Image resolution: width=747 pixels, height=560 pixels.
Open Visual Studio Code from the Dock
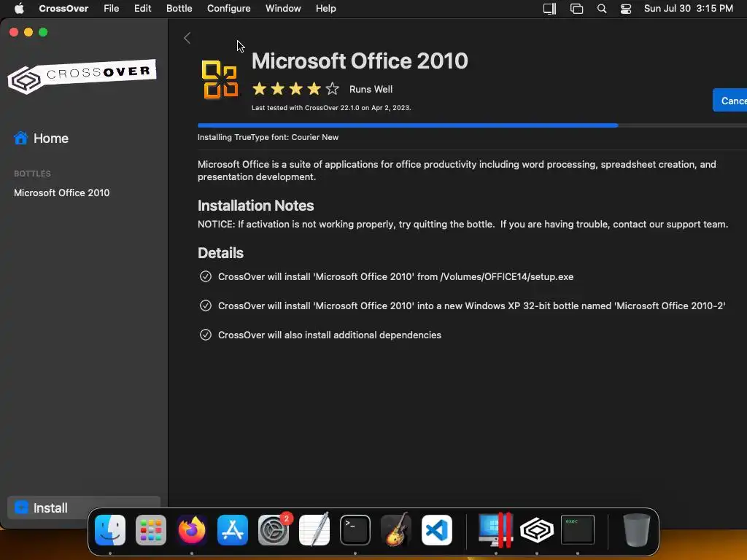click(x=437, y=530)
